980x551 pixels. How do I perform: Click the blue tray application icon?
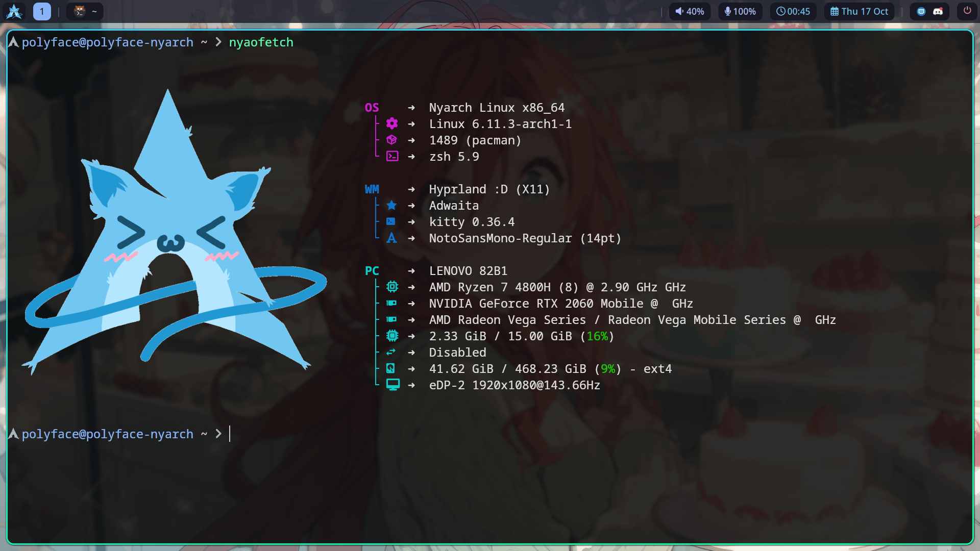921,11
